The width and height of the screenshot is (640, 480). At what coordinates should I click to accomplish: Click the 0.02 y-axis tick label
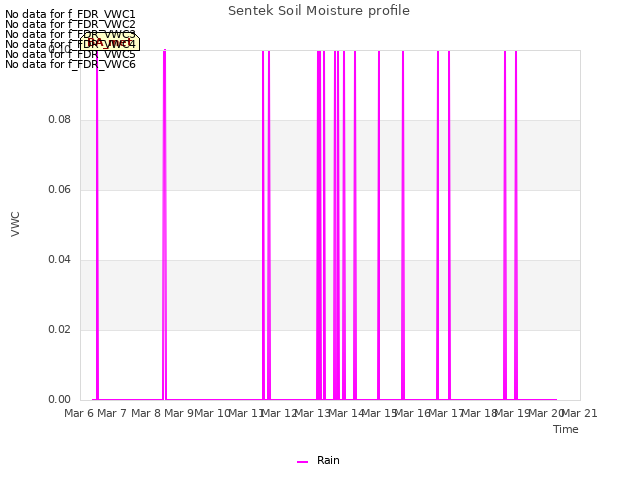(x=60, y=329)
